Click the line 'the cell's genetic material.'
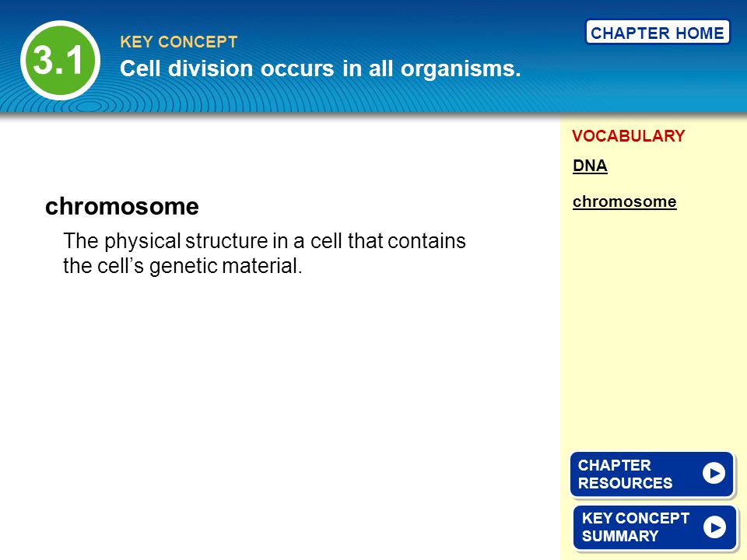The height and width of the screenshot is (560, 747). click(x=182, y=266)
